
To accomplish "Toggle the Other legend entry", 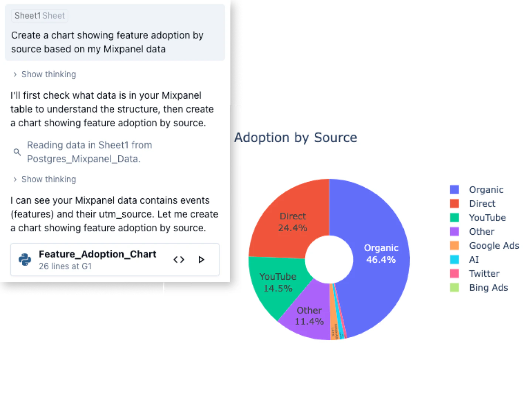I will [481, 232].
